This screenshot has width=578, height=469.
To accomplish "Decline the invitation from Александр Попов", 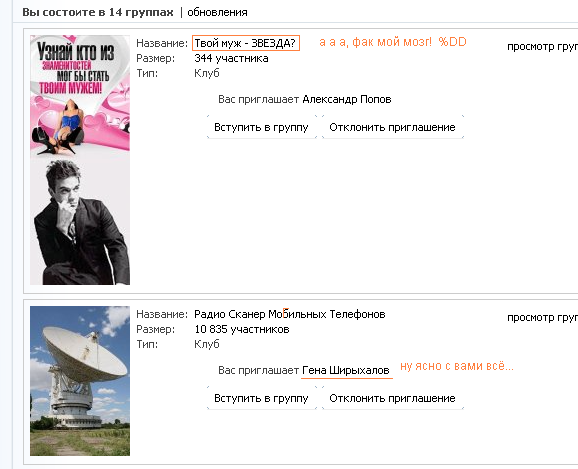I will click(x=393, y=127).
